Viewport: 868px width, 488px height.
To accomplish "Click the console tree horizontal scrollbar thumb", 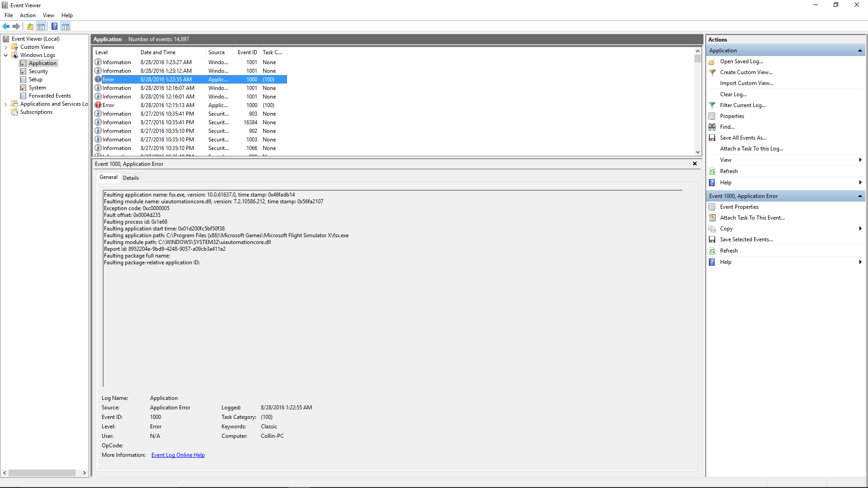I will 42,473.
